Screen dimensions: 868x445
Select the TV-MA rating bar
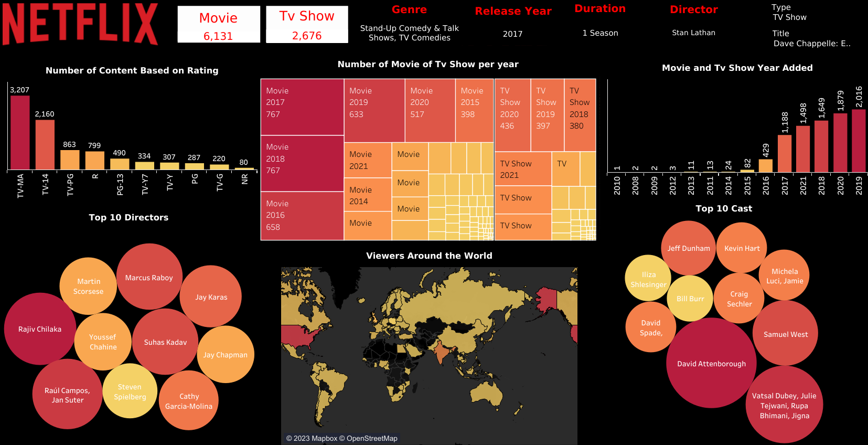click(x=20, y=132)
